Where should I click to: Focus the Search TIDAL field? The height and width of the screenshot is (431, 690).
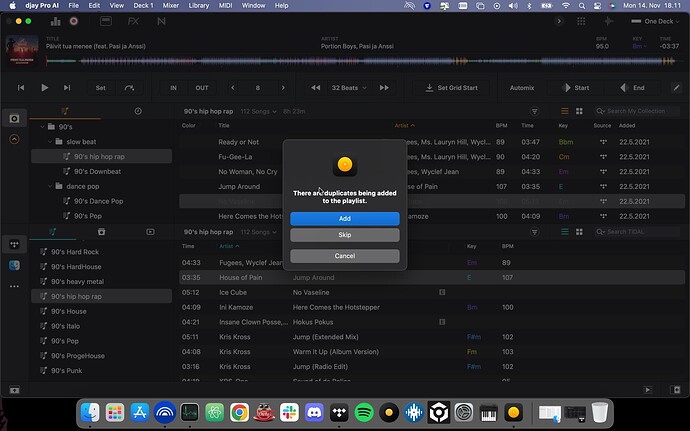(636, 232)
